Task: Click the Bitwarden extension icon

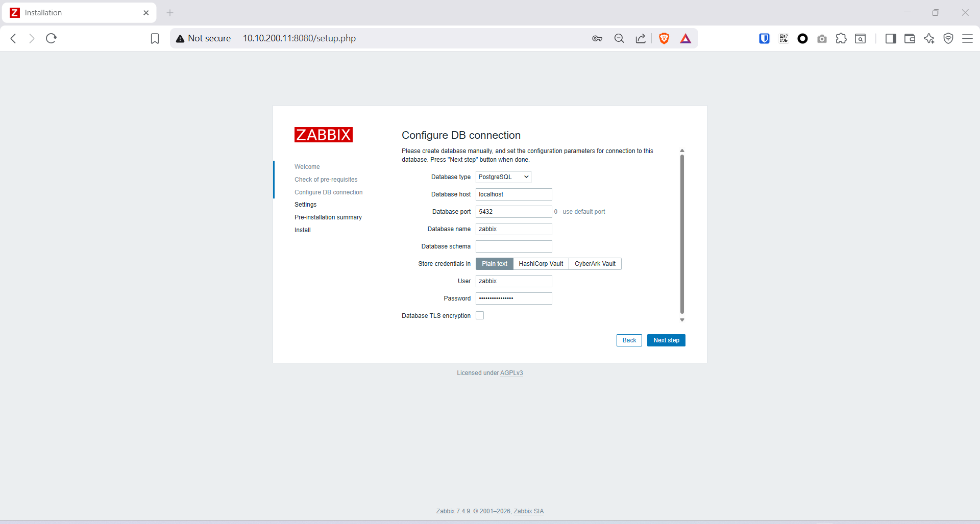Action: click(764, 38)
